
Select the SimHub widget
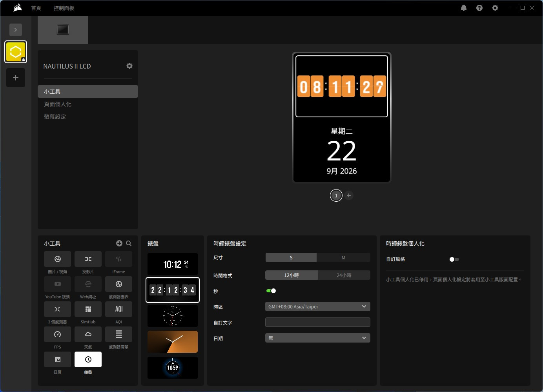(88, 309)
